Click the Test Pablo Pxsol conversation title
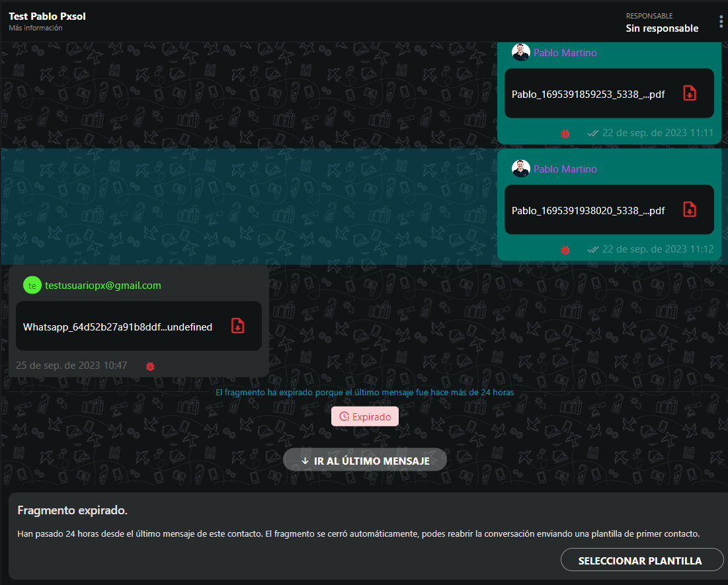This screenshot has width=728, height=585. pos(48,16)
